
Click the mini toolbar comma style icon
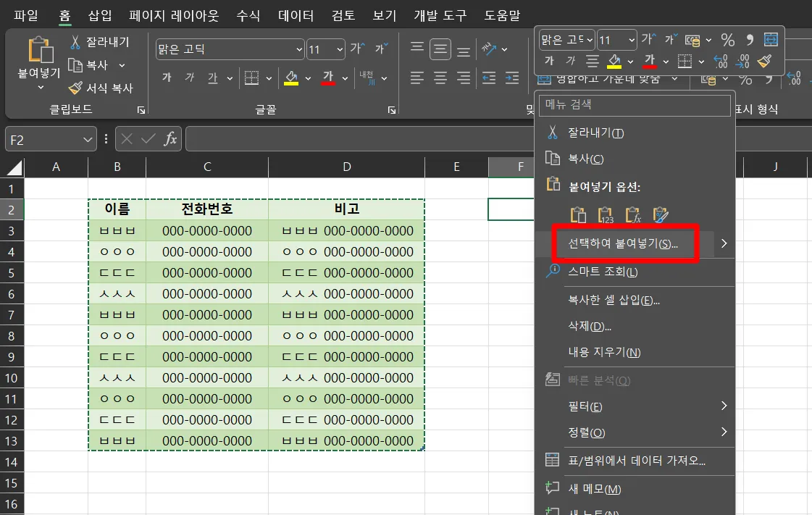749,40
